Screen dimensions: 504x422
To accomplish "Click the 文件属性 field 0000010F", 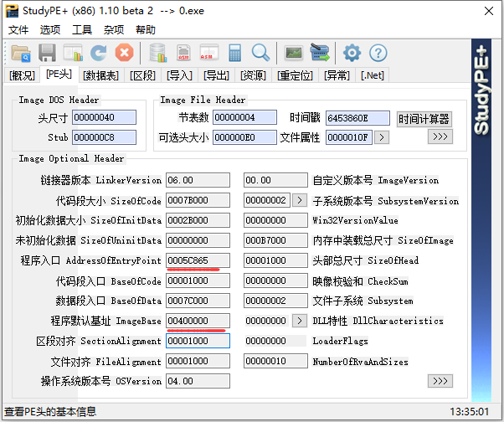I will point(349,137).
